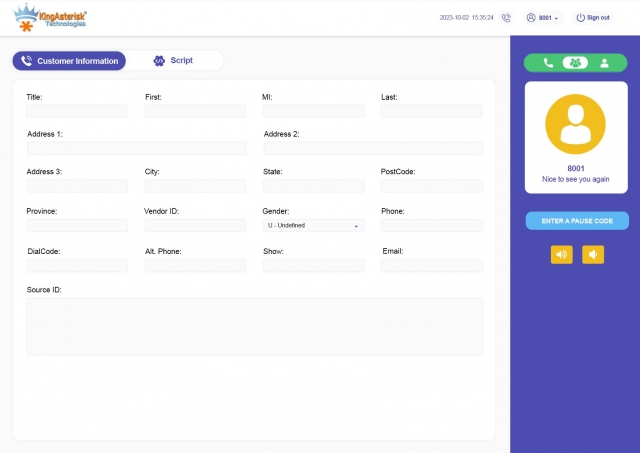Click into the Title input field
The image size is (640, 453).
(77, 111)
